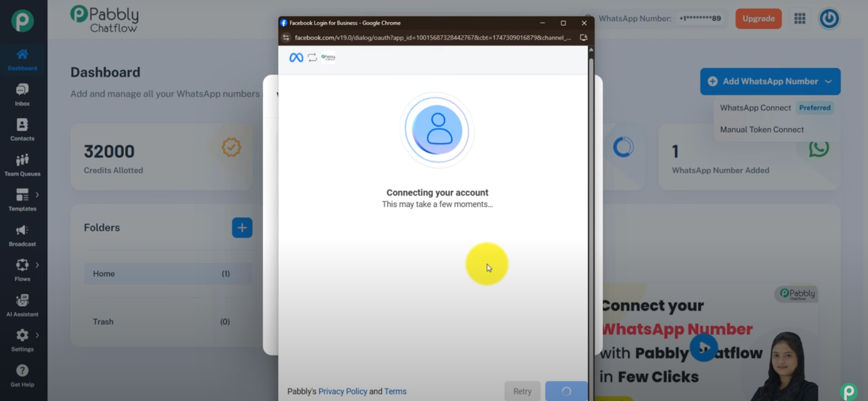This screenshot has width=868, height=401.
Task: Click the Upgrade button
Action: pos(758,19)
